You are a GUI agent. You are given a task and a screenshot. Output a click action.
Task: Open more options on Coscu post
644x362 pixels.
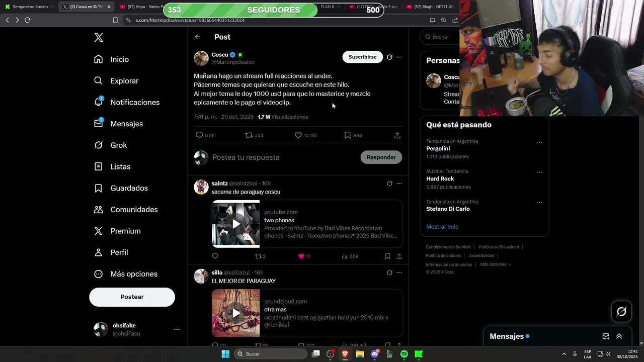(399, 57)
